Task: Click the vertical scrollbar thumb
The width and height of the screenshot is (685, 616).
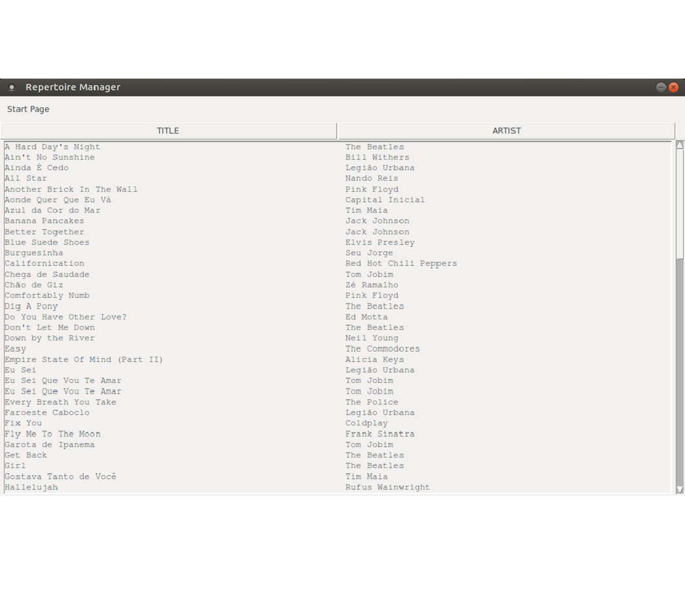Action: (x=680, y=204)
